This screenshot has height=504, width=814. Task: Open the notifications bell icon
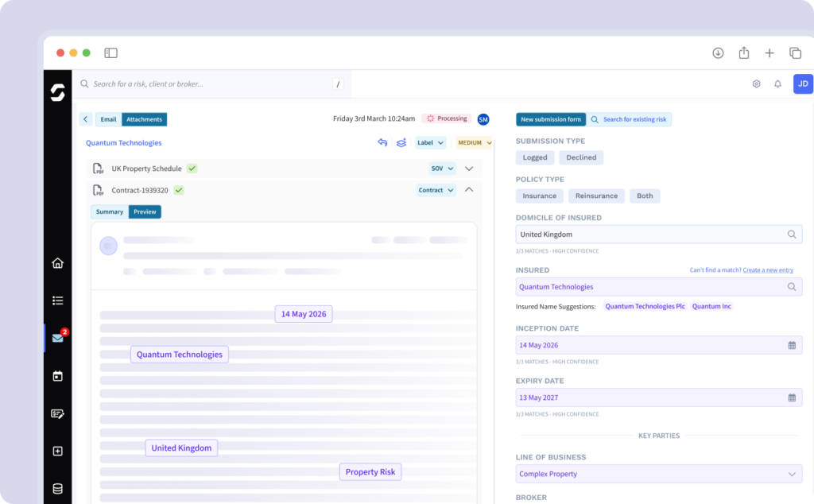(777, 84)
